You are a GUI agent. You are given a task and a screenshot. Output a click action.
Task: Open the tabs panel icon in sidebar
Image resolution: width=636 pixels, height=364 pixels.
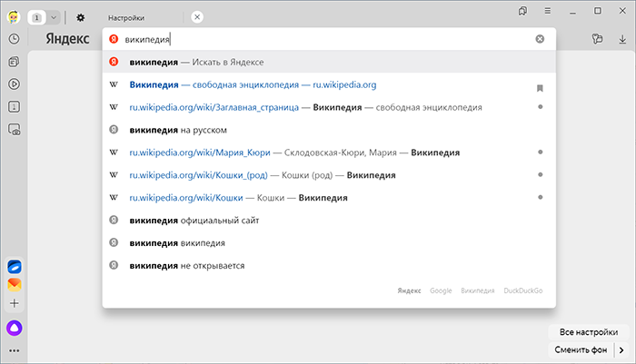15,107
